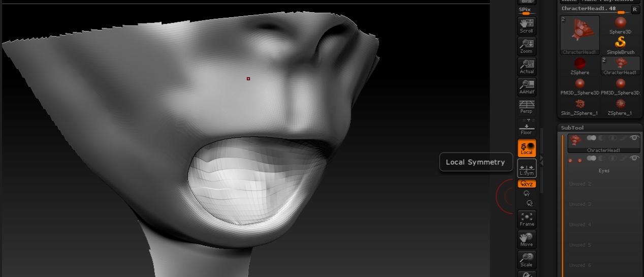Viewport: 644px width, 277px height.
Task: Enable L.Sym local symmetry
Action: (527, 168)
